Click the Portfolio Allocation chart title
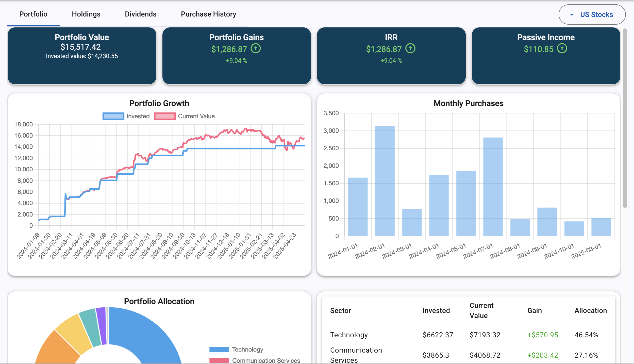This screenshot has height=364, width=634. (159, 301)
